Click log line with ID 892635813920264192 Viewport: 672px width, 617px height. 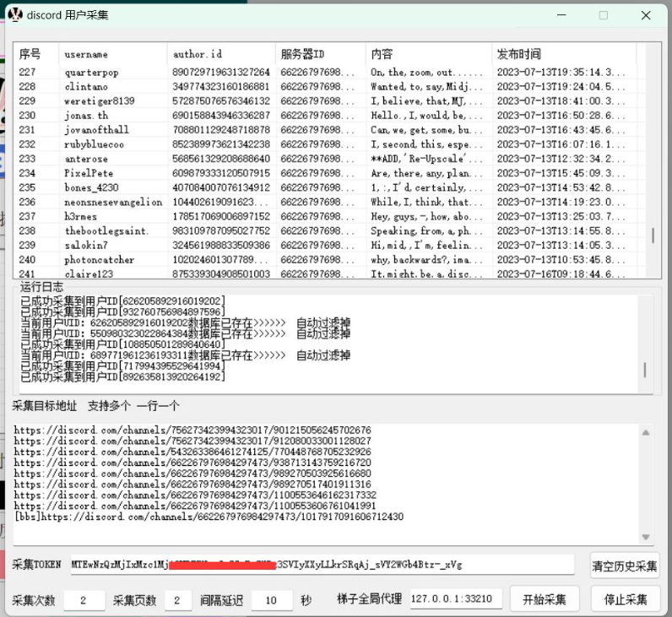pos(122,377)
